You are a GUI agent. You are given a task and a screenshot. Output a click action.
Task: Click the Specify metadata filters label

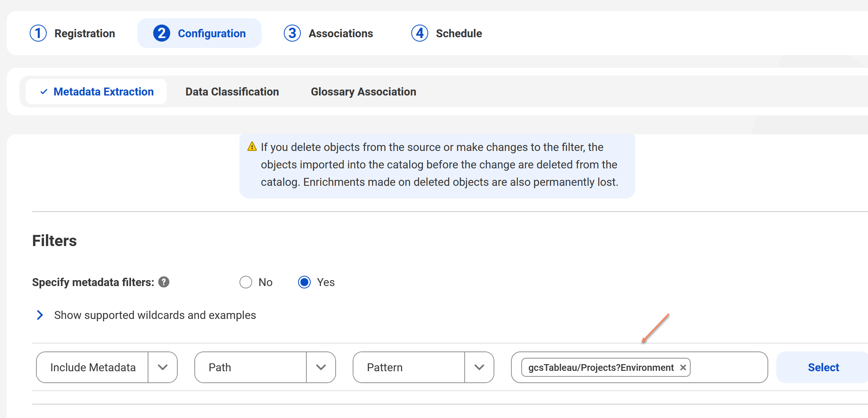[93, 282]
